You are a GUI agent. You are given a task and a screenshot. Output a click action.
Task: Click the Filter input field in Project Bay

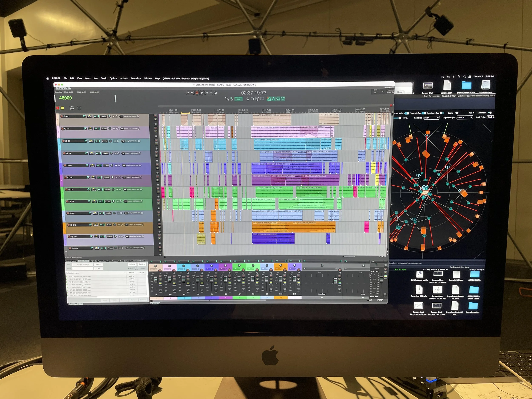click(x=83, y=268)
